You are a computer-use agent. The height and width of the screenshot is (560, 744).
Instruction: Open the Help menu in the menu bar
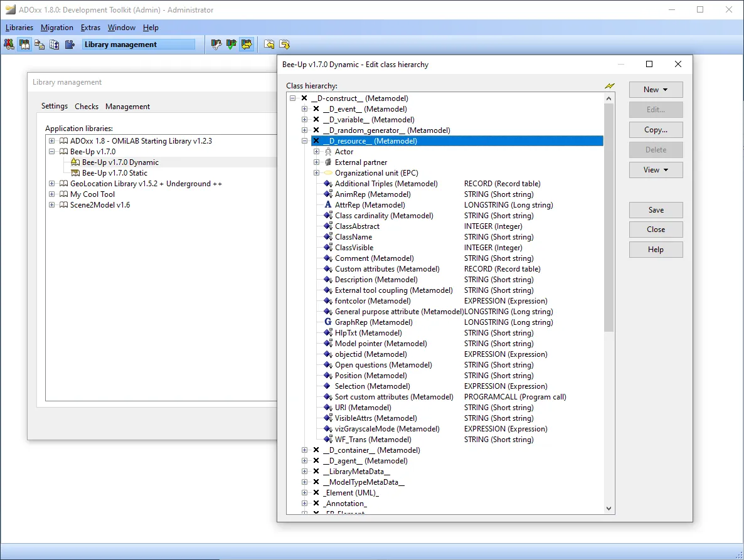pos(151,28)
